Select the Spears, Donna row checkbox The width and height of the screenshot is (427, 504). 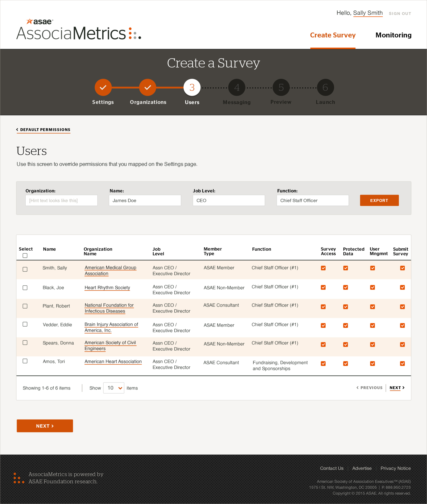tap(25, 343)
